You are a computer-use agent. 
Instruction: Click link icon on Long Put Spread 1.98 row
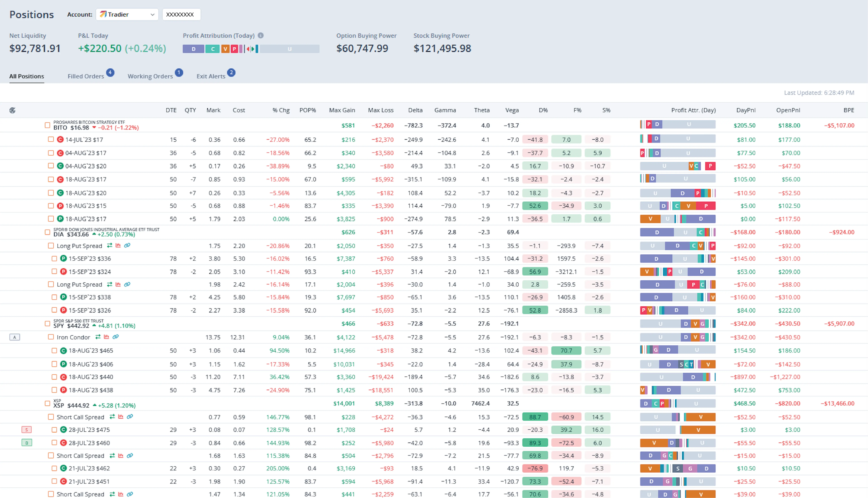pyautogui.click(x=127, y=284)
